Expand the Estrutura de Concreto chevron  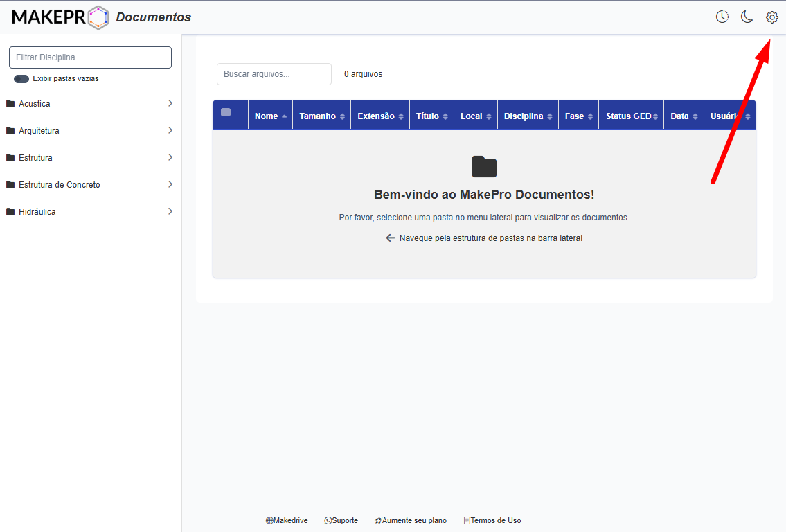tap(170, 184)
